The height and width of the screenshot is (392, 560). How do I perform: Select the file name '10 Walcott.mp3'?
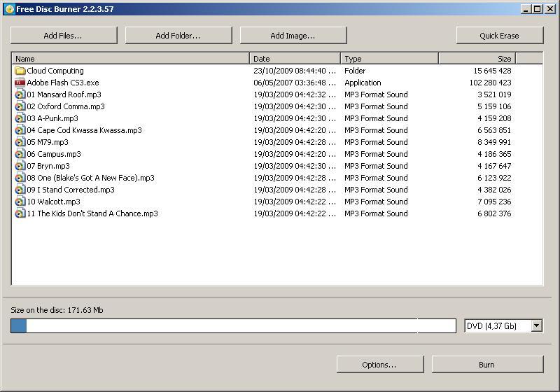tap(54, 202)
